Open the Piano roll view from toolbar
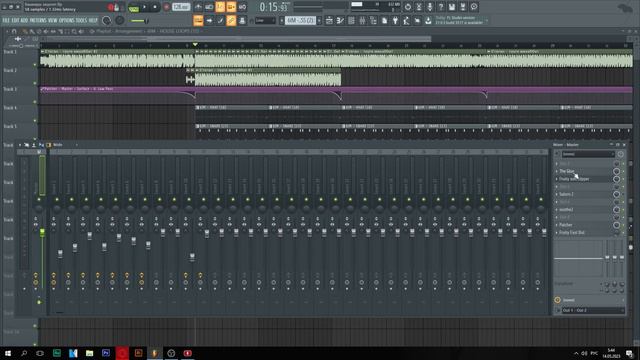 click(x=340, y=20)
